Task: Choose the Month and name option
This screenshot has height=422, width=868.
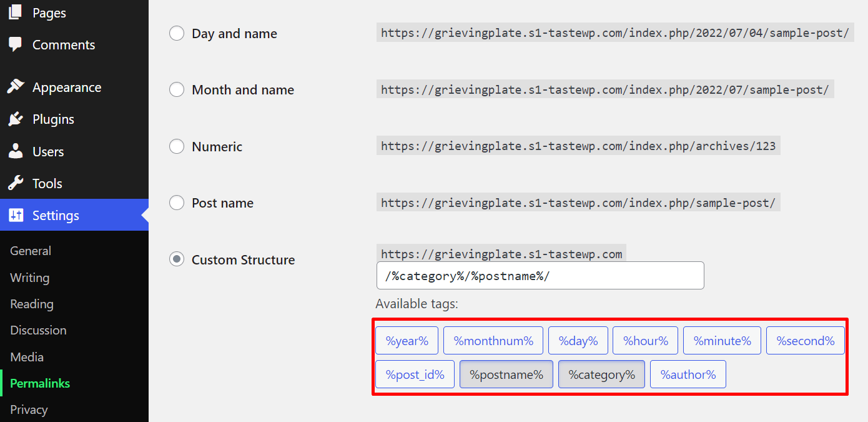Action: (x=177, y=90)
